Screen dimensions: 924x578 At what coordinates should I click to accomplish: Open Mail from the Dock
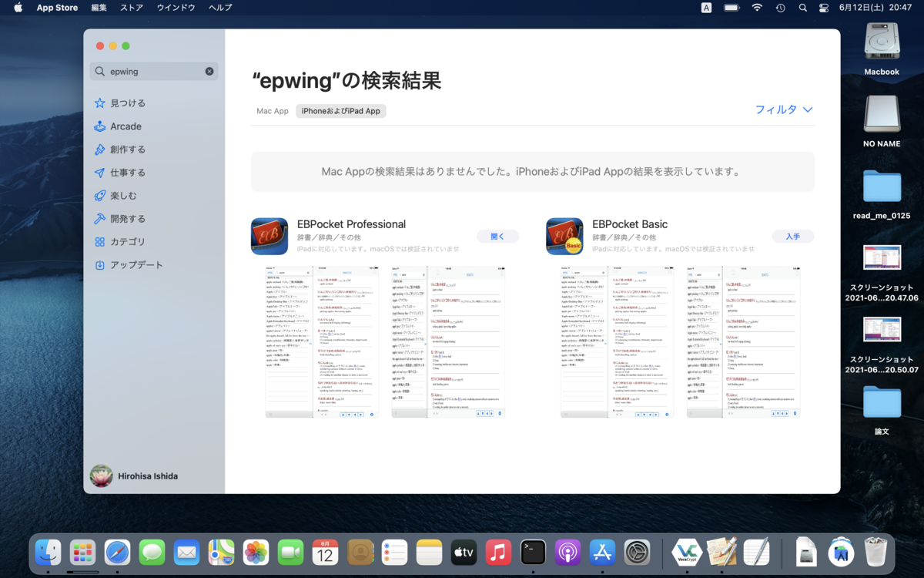(186, 552)
